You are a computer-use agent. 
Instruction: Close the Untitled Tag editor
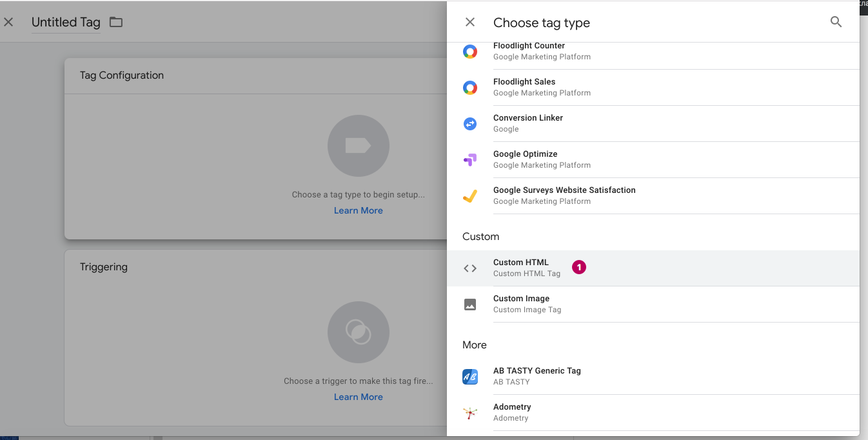pyautogui.click(x=8, y=23)
